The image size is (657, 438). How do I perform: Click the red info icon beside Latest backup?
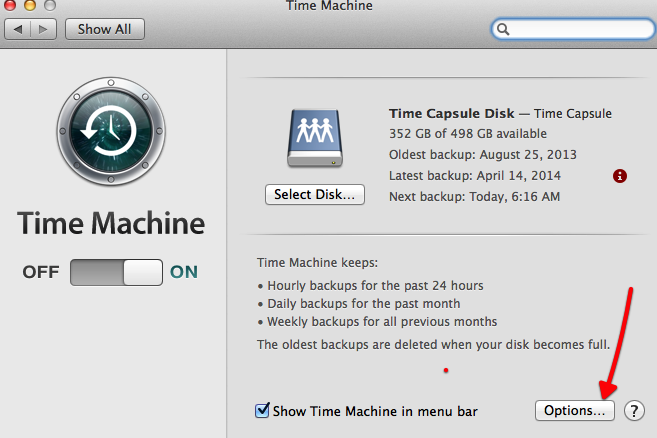(x=620, y=176)
